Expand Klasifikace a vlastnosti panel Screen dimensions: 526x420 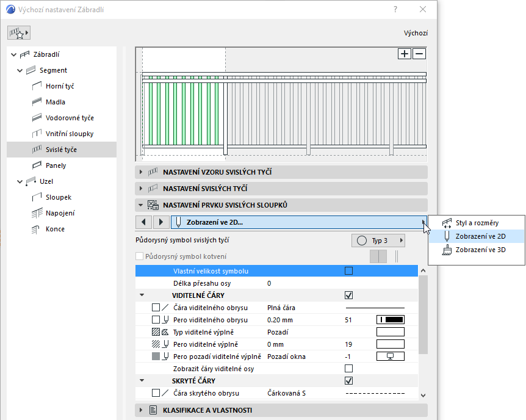tap(141, 410)
